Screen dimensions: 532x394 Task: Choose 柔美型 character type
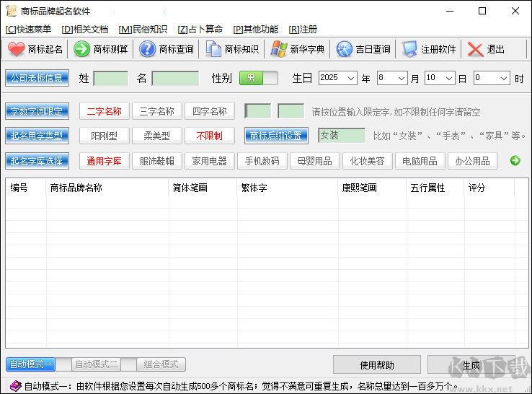coord(156,136)
